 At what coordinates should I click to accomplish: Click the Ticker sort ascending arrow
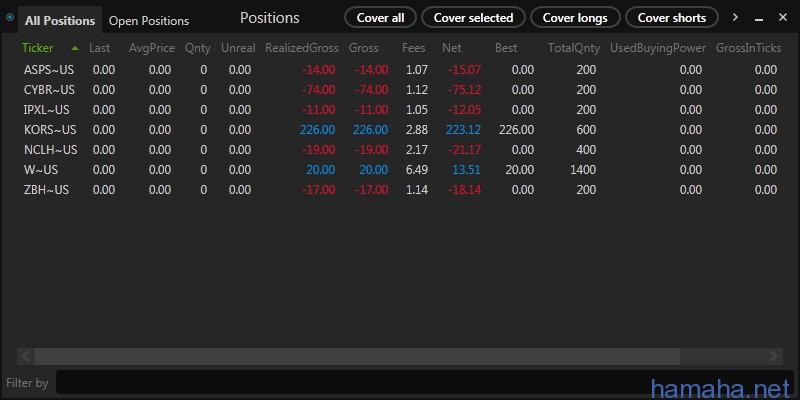point(75,48)
